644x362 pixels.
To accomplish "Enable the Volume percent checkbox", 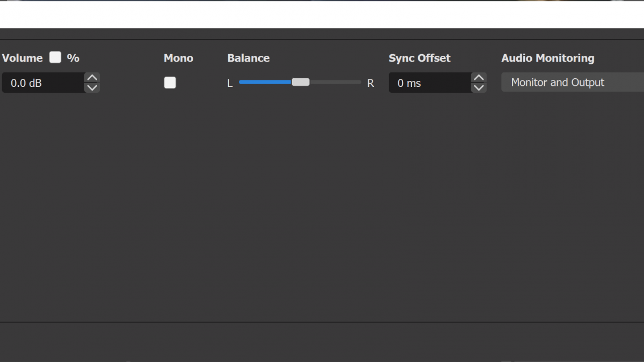I will (x=55, y=57).
